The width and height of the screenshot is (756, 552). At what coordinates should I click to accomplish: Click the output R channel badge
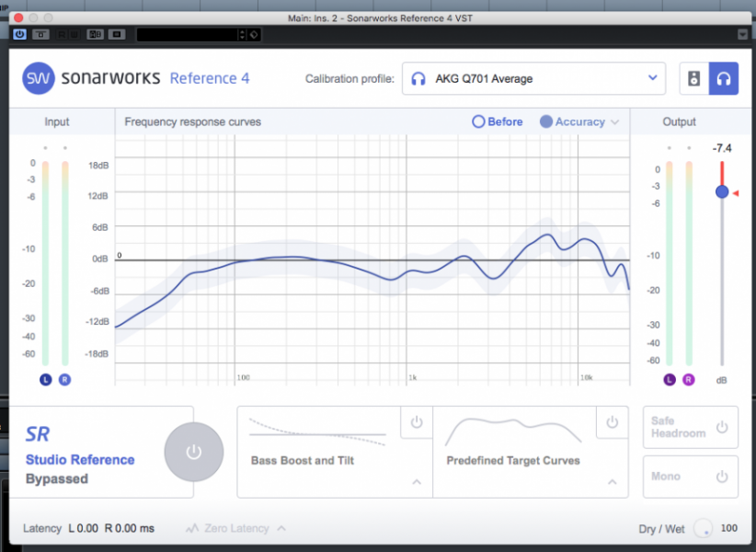[689, 380]
